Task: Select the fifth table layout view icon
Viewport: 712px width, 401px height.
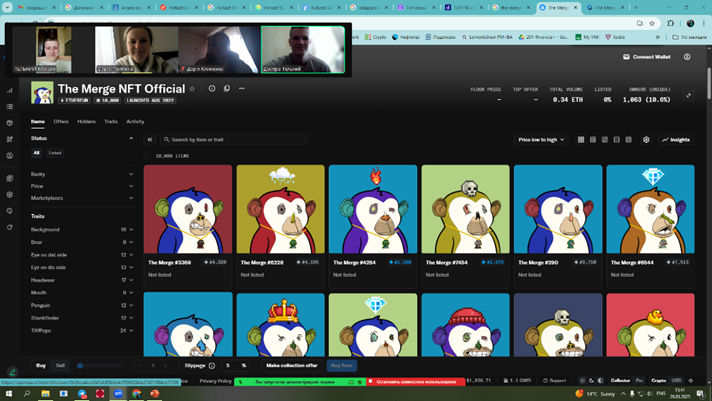Action: click(x=628, y=139)
